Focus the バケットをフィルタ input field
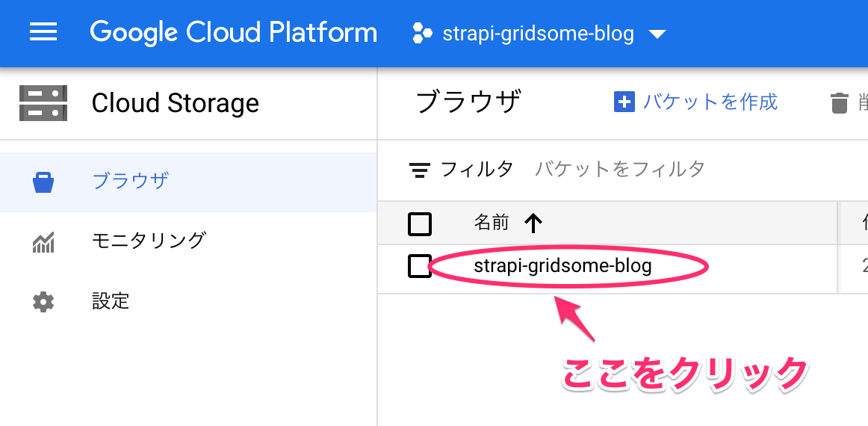Image resolution: width=868 pixels, height=426 pixels. pyautogui.click(x=620, y=168)
